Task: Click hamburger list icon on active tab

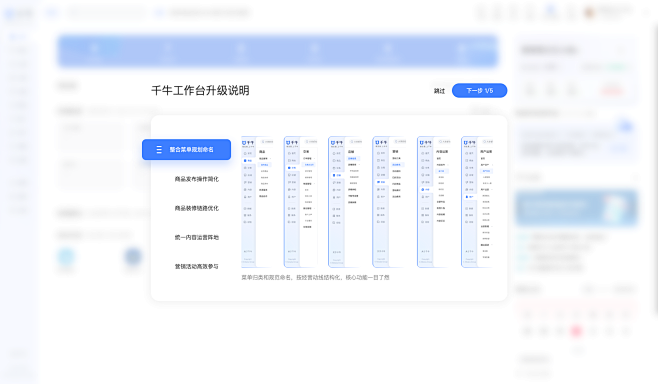Action: (159, 149)
